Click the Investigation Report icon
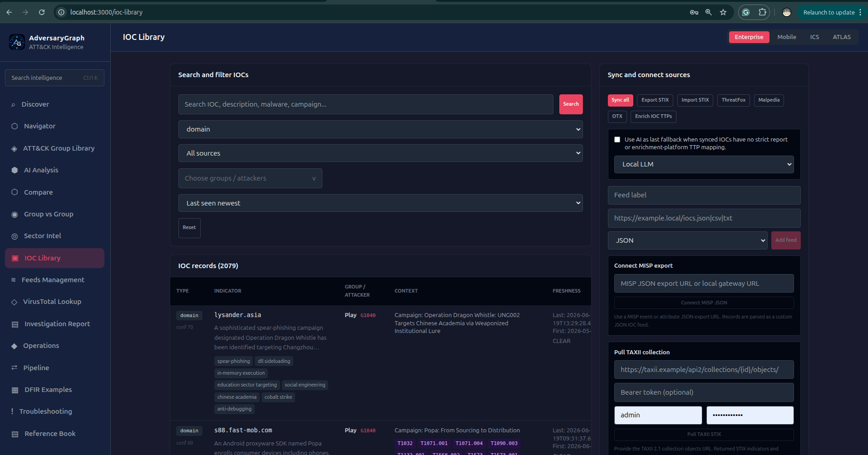Viewport: 868px width, 455px height. pyautogui.click(x=15, y=324)
